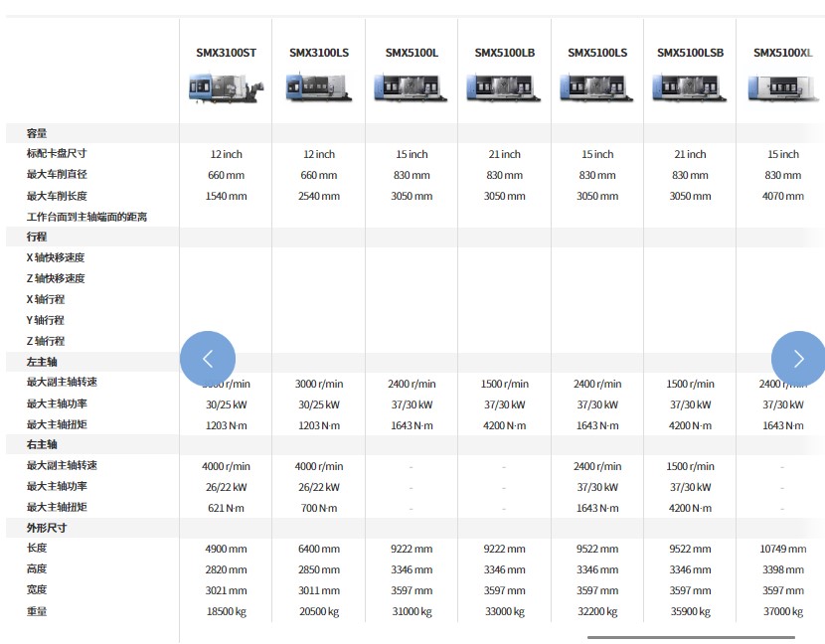
Task: Click the 20500 kg weight value
Action: point(319,612)
